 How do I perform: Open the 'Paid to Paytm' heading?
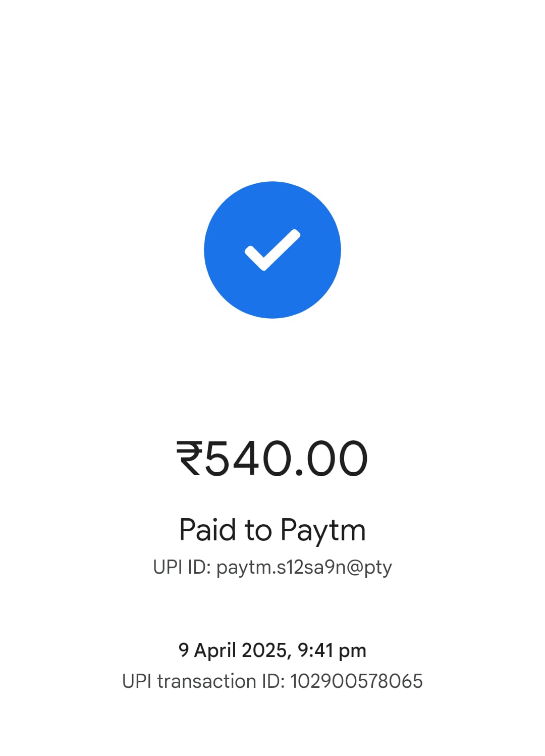coord(272,530)
